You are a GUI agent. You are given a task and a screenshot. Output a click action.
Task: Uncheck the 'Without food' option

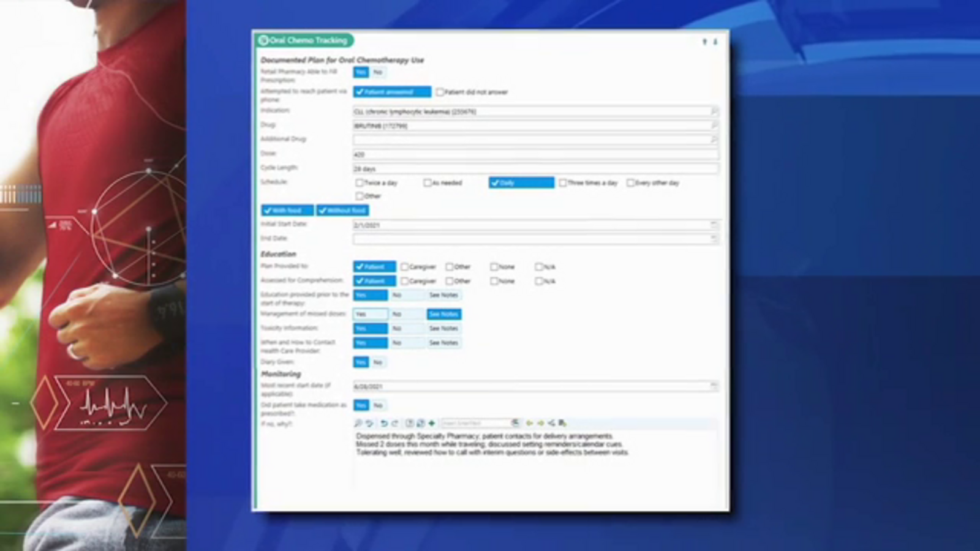(x=342, y=211)
